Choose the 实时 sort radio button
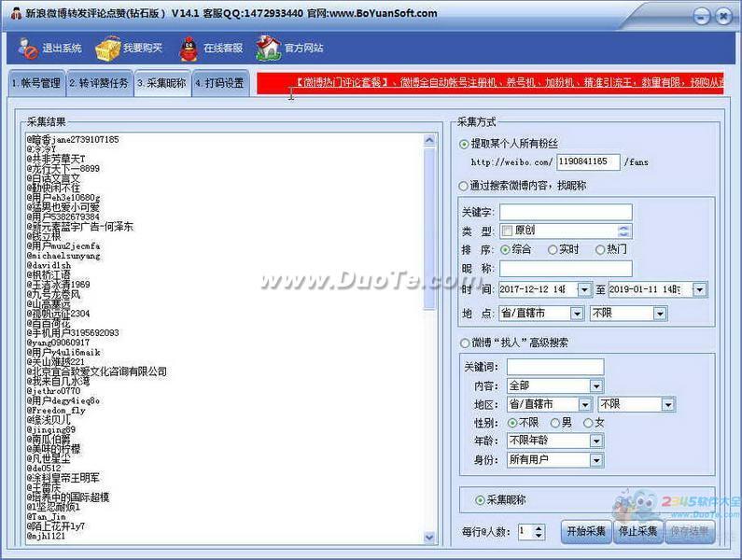The height and width of the screenshot is (560, 742). click(x=553, y=249)
